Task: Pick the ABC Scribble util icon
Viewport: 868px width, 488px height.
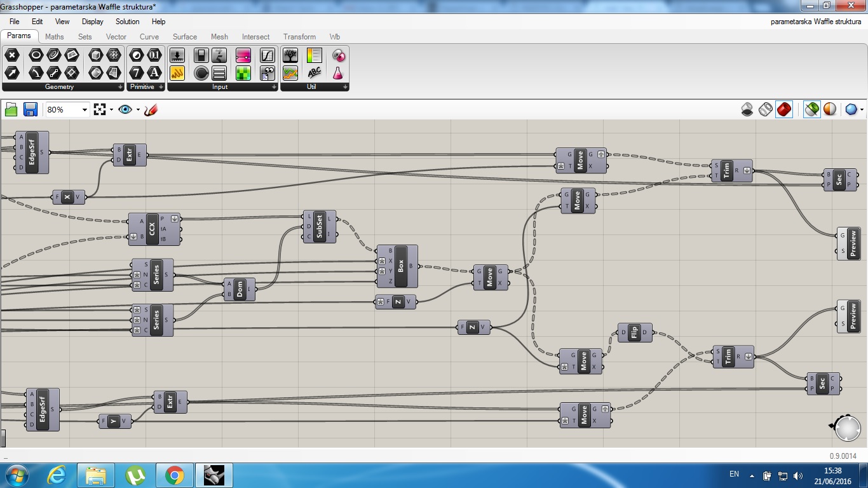Action: [x=315, y=73]
